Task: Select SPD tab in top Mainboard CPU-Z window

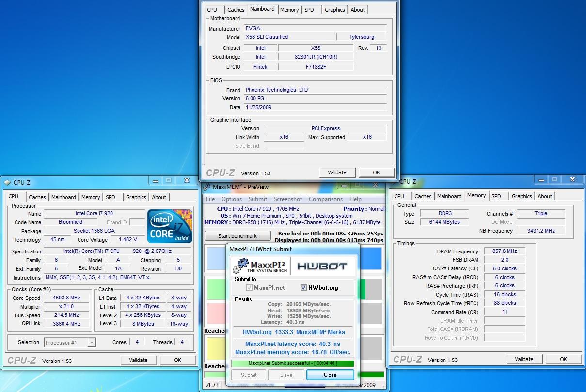Action: click(x=309, y=10)
